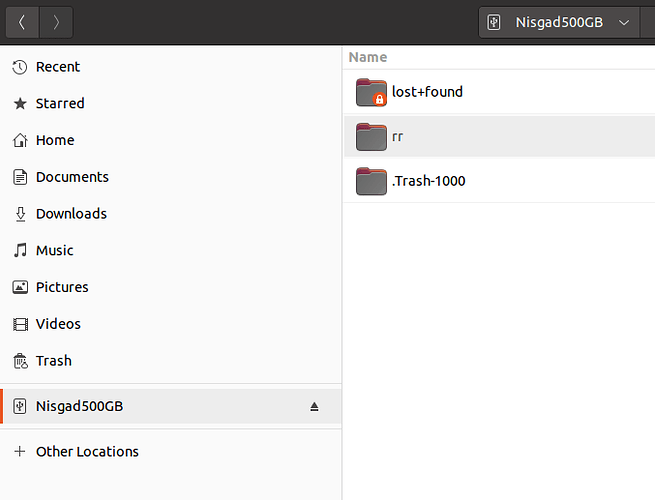Screen dimensions: 655x500
Task: Click the Starred star icon
Action: 20,104
